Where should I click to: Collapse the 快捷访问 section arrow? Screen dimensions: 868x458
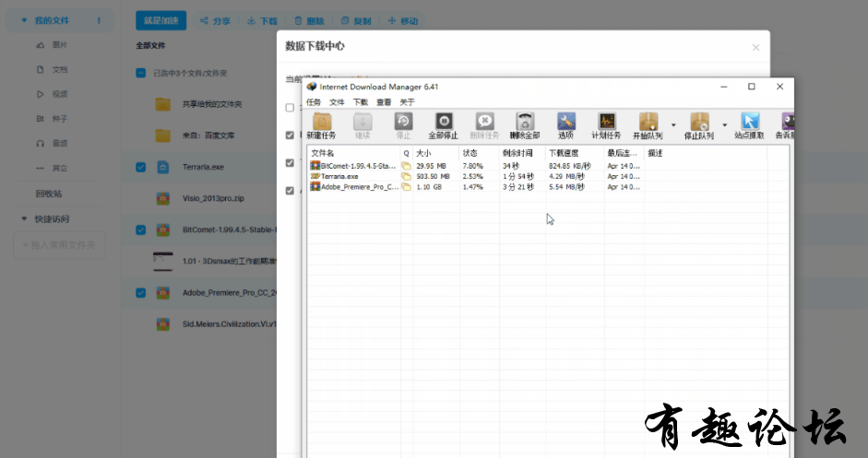[x=24, y=219]
